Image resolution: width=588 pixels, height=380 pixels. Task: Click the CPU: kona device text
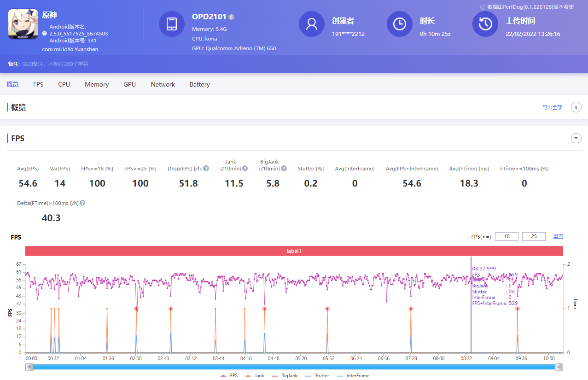pyautogui.click(x=204, y=39)
